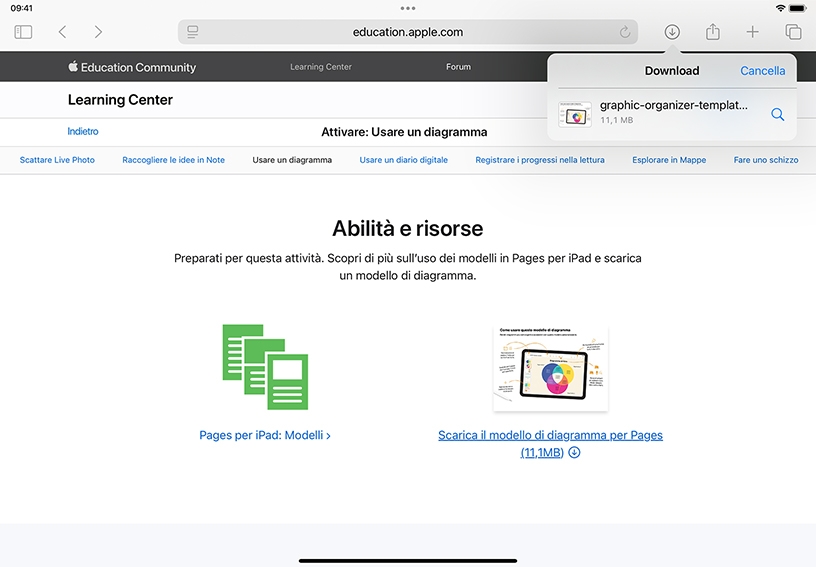Viewport: 816px width, 567px height.
Task: Reload the education.apple.com page
Action: click(x=624, y=32)
